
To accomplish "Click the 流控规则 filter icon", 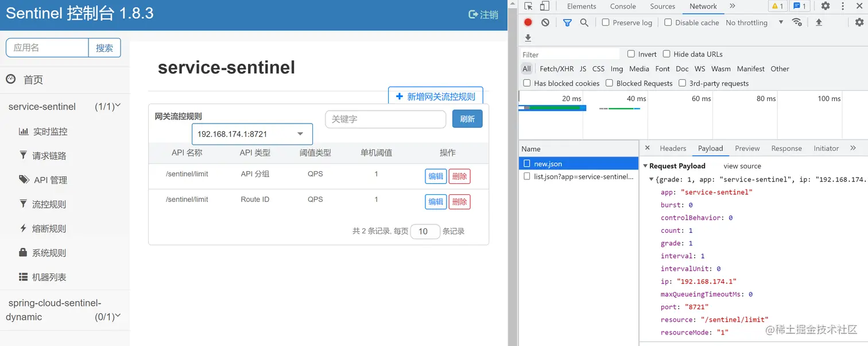I will [23, 203].
